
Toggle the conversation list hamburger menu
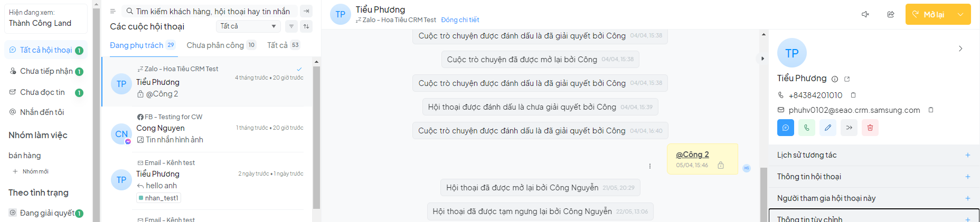click(112, 11)
